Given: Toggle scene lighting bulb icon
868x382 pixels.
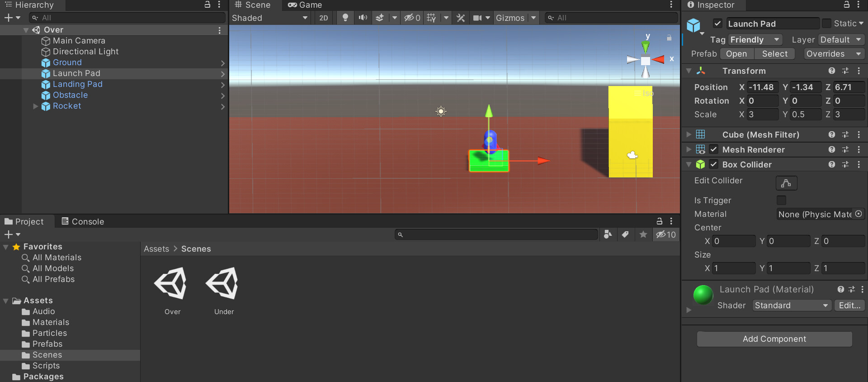Looking at the screenshot, I should 345,18.
